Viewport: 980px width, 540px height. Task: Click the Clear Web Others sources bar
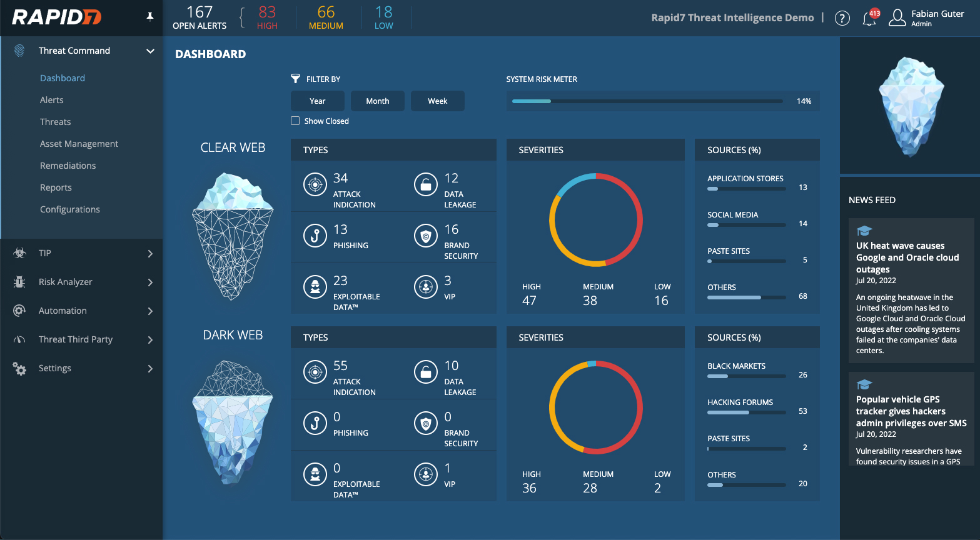(x=747, y=297)
